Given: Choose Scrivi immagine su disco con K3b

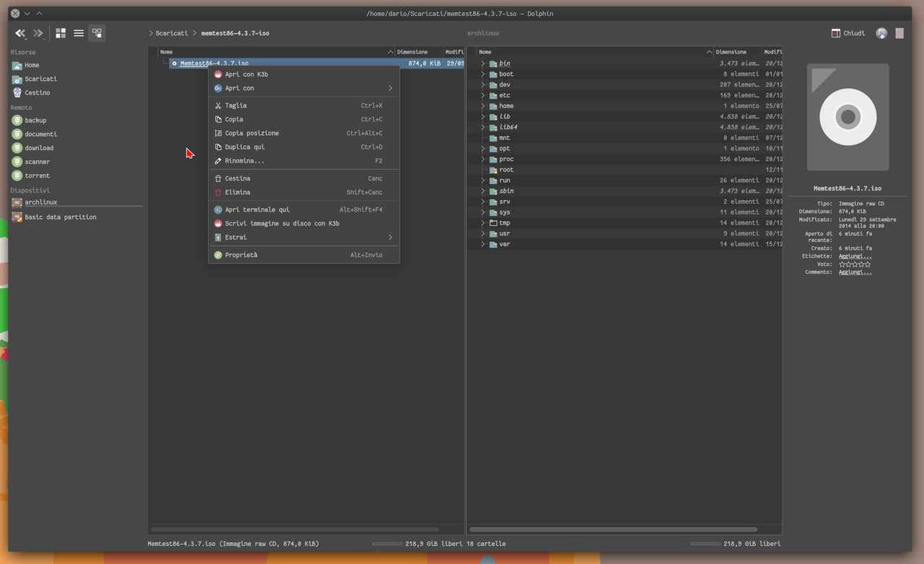Looking at the screenshot, I should click(x=304, y=223).
